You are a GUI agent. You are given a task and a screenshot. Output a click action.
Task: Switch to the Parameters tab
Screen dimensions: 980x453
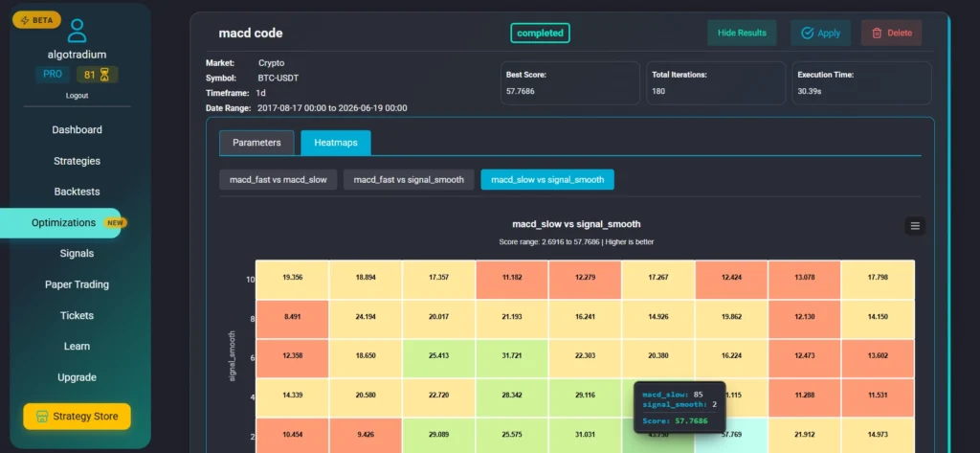tap(256, 143)
